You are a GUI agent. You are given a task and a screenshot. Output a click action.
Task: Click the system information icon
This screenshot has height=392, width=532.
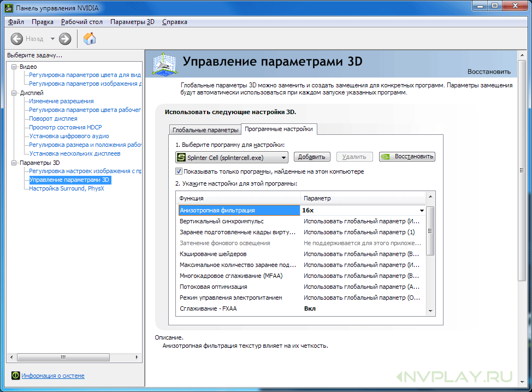click(x=16, y=376)
